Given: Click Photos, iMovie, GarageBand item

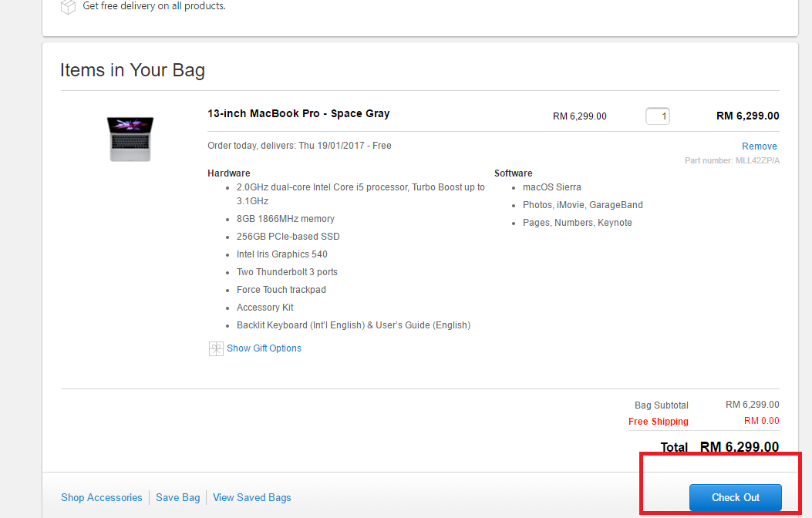Looking at the screenshot, I should coord(583,205).
